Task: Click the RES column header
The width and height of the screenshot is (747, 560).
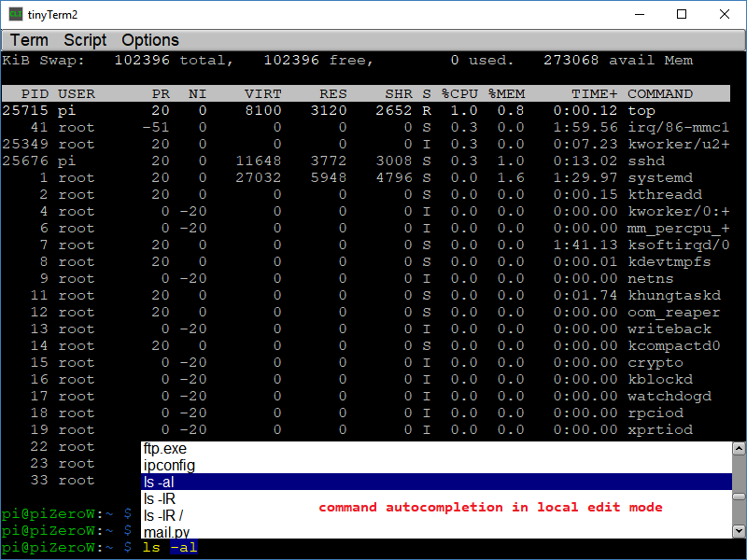Action: pyautogui.click(x=333, y=94)
